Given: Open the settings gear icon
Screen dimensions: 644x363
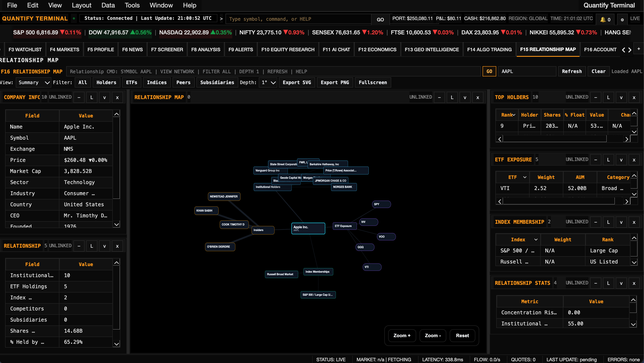Looking at the screenshot, I should pyautogui.click(x=622, y=19).
